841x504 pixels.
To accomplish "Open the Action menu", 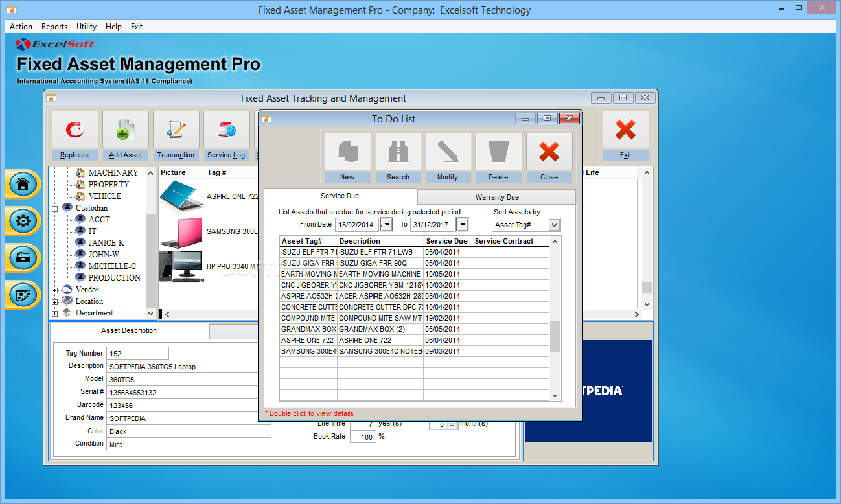I will tap(21, 27).
